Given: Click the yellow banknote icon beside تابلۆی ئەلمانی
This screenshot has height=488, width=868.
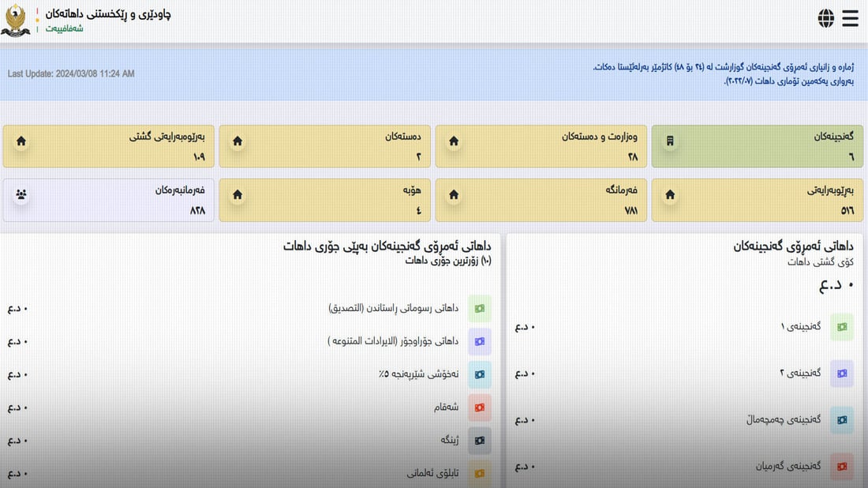Looking at the screenshot, I should 479,474.
